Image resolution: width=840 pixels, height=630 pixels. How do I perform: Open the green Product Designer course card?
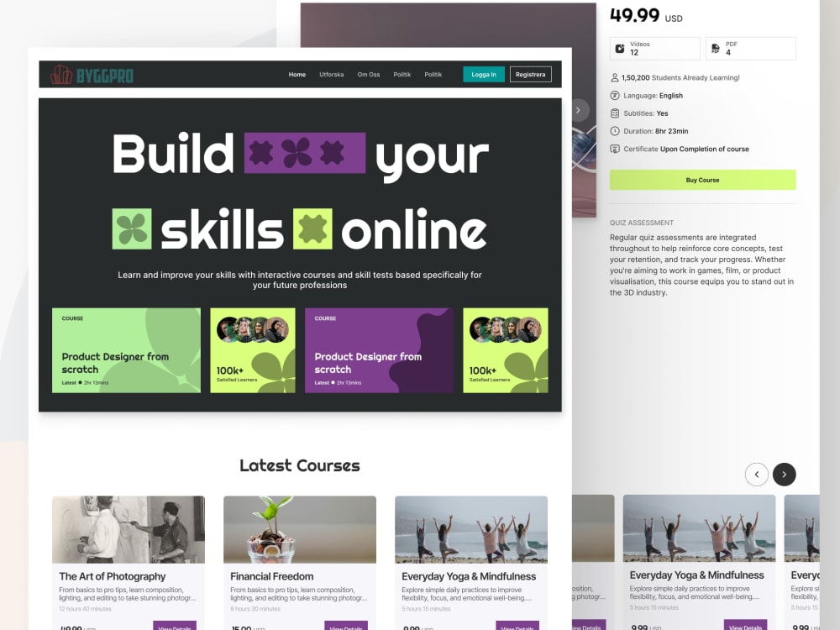[x=127, y=350]
